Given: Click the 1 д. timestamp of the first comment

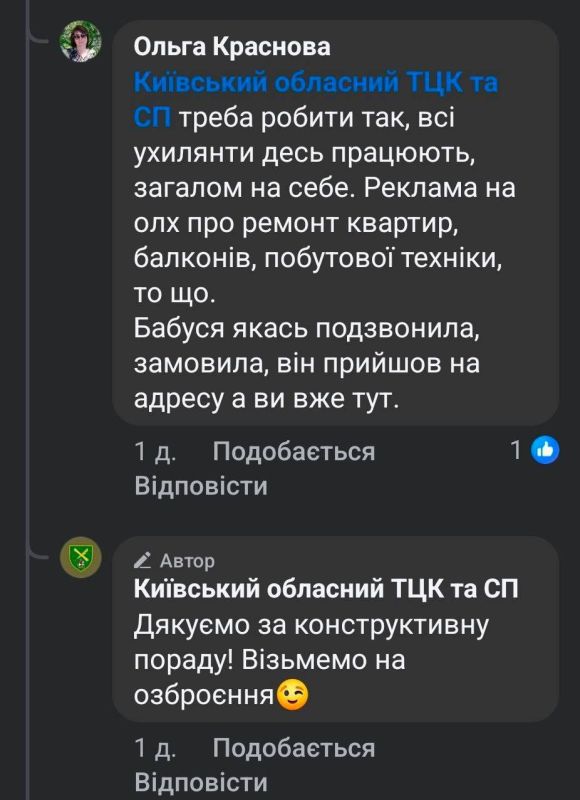Looking at the screenshot, I should coord(150,452).
